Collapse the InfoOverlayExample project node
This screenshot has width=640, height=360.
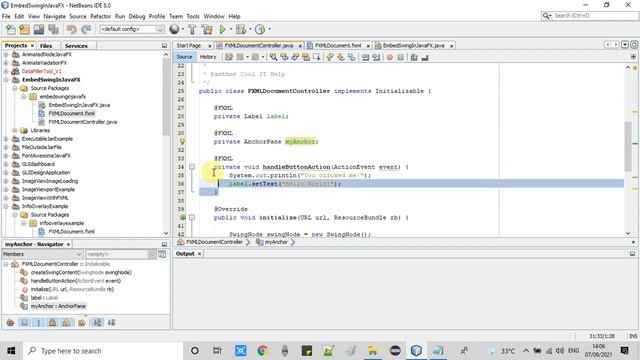pyautogui.click(x=6, y=207)
